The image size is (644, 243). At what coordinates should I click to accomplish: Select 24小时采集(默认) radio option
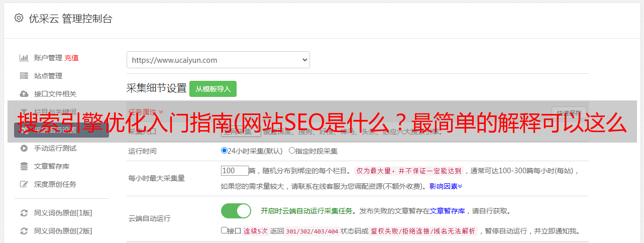pyautogui.click(x=224, y=151)
